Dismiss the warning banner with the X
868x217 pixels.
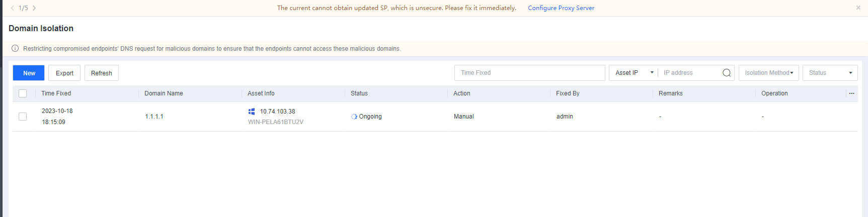858,8
